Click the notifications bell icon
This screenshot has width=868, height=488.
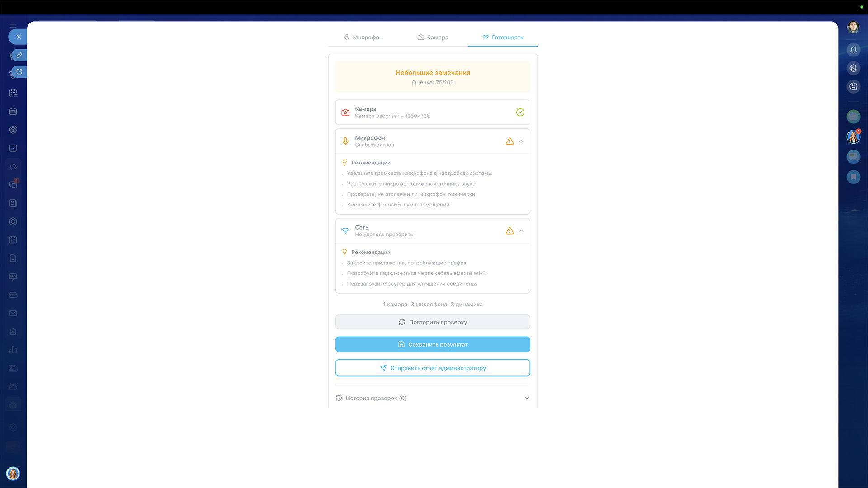click(x=853, y=50)
